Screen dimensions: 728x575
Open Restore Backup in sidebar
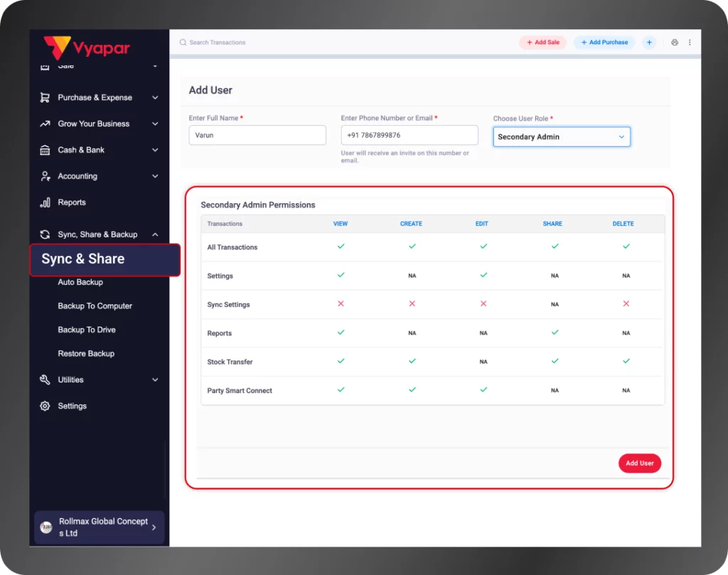coord(86,353)
